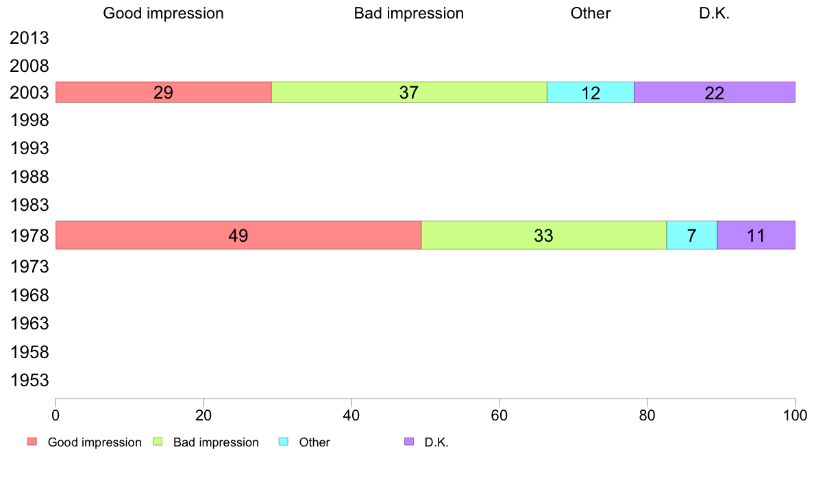Click the 100 tick label on the x-axis
Image resolution: width=814 pixels, height=504 pixels.
click(x=795, y=415)
